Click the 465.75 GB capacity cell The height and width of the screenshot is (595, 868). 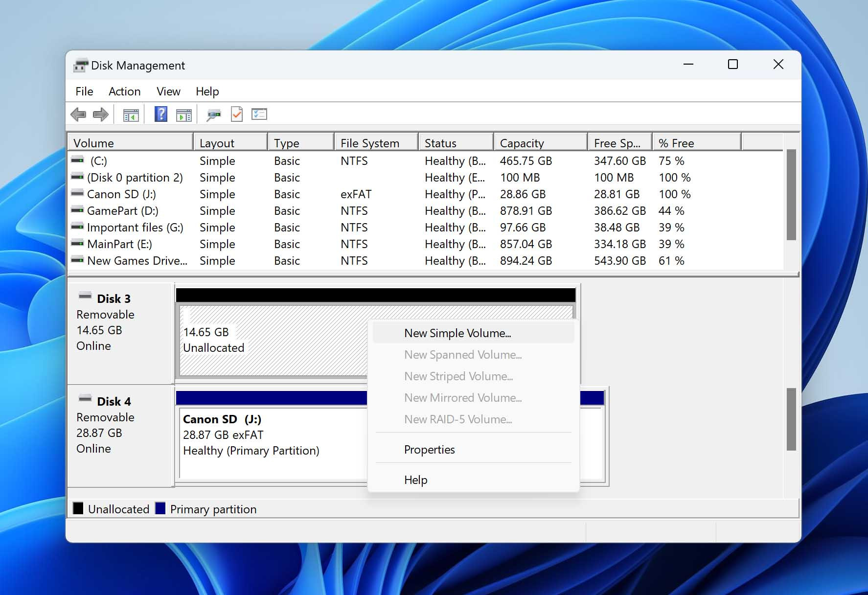coord(526,161)
